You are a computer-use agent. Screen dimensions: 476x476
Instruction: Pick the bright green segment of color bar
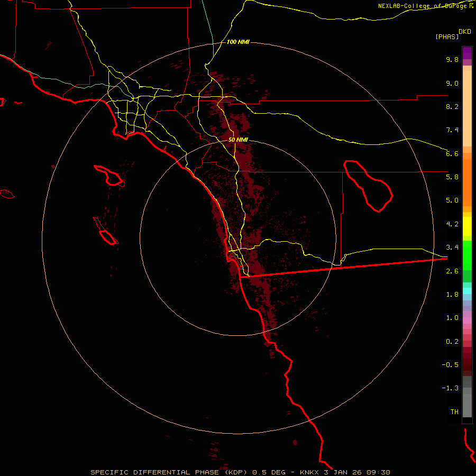pos(467,255)
